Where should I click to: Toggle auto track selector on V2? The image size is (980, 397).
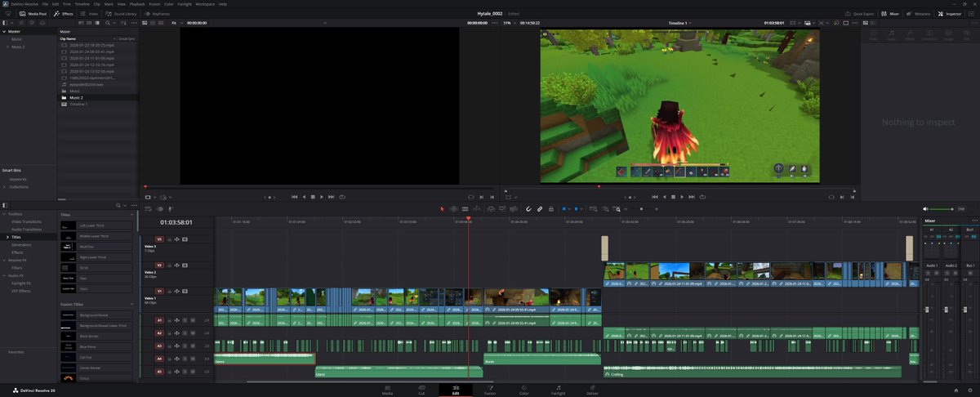coord(177,265)
